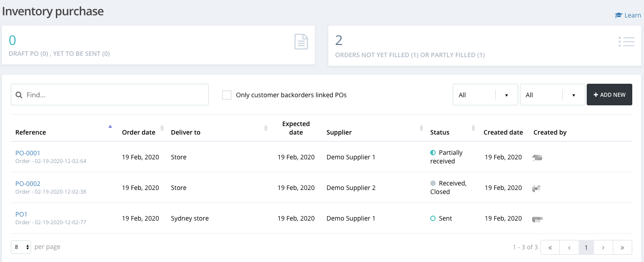Screen dimensions: 644x262
Task: Sort by Status column arrows
Action: pos(473,128)
